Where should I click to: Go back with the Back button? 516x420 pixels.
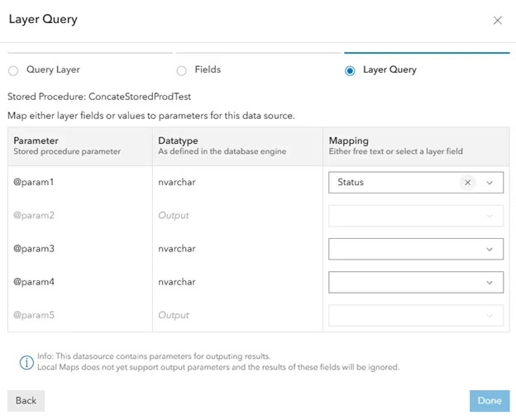pyautogui.click(x=26, y=401)
